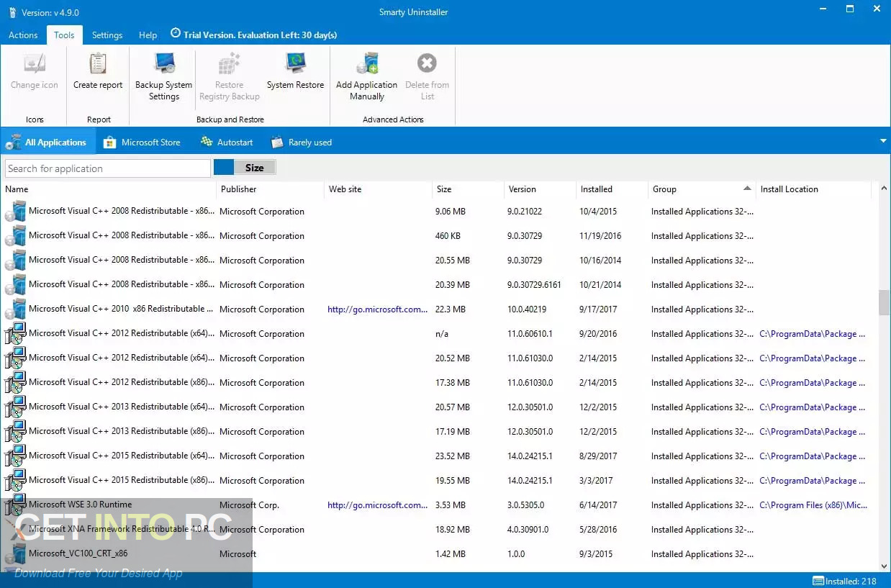Viewport: 891px width, 588px height.
Task: Open the Settings ribbon tab
Action: click(107, 35)
